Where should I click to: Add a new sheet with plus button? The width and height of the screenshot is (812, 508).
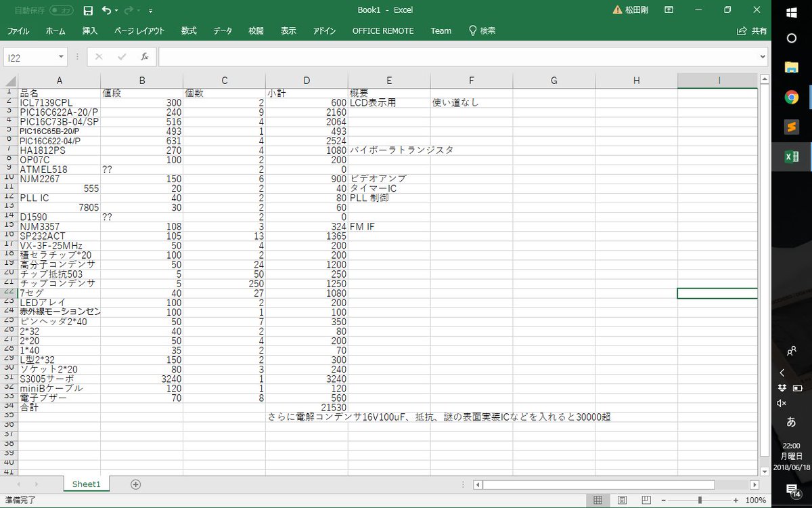(x=135, y=484)
